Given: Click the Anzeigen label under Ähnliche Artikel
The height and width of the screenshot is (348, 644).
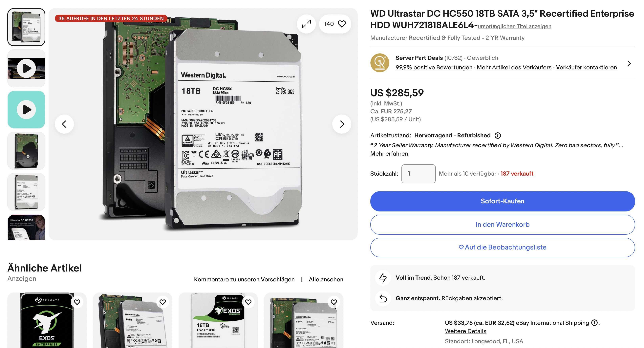Looking at the screenshot, I should pos(22,278).
